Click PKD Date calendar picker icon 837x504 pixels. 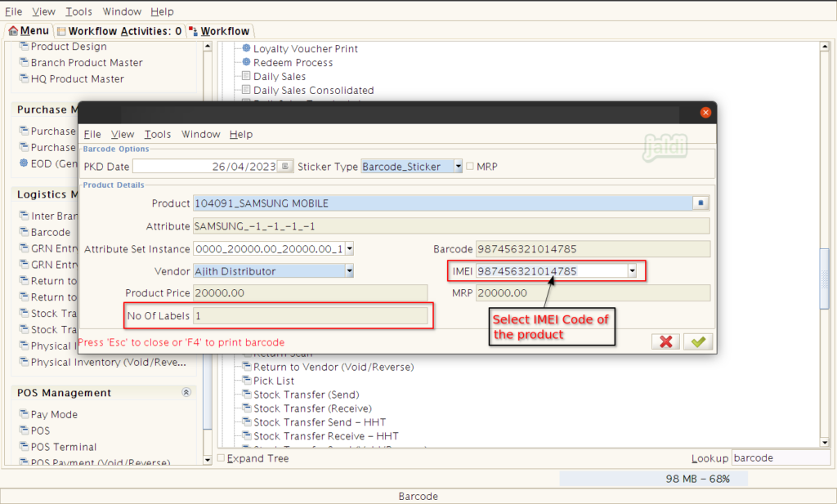285,167
